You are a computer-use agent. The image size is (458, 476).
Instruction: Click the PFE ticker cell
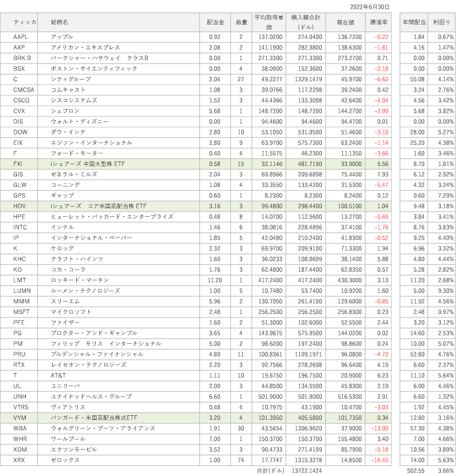click(19, 323)
